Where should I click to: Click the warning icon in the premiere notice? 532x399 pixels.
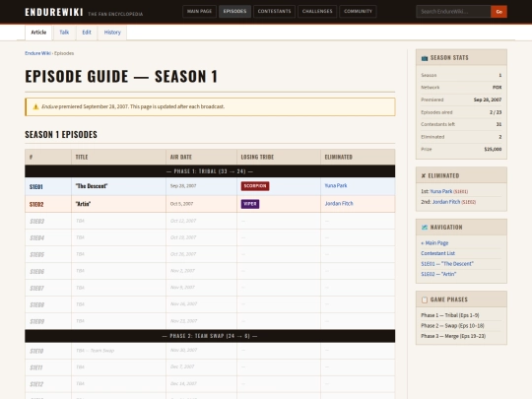coord(35,106)
